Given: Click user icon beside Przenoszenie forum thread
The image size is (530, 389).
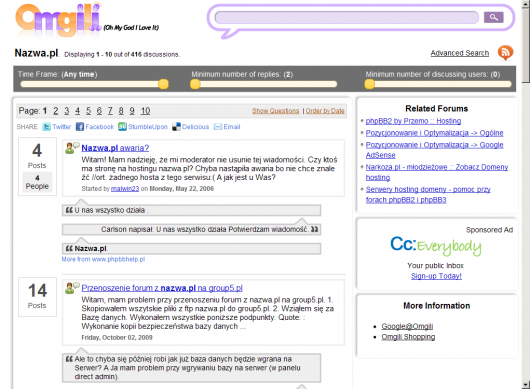Looking at the screenshot, I should [72, 288].
